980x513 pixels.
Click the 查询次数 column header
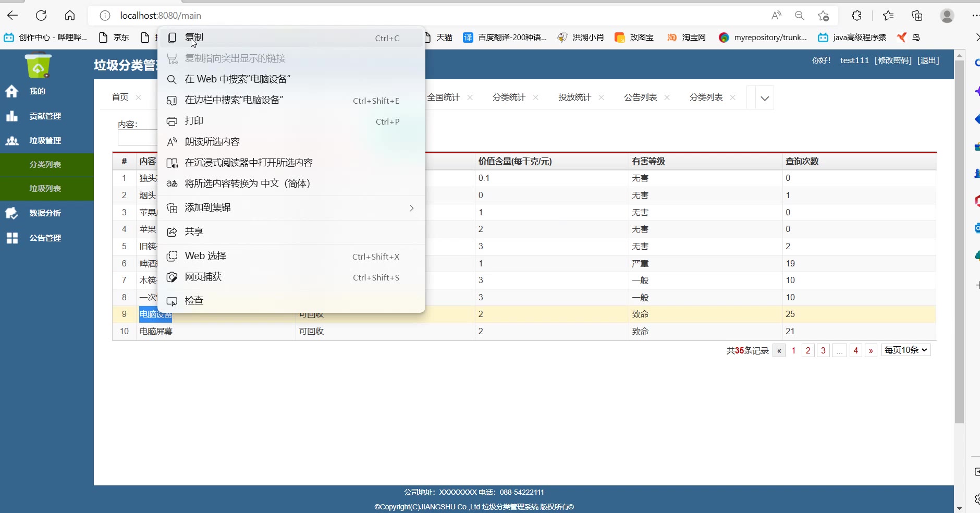(860, 162)
